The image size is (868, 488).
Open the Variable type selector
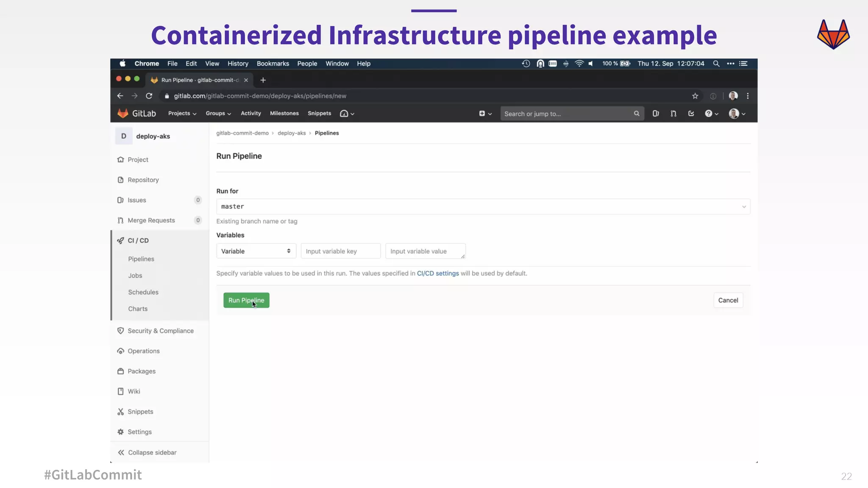click(256, 251)
